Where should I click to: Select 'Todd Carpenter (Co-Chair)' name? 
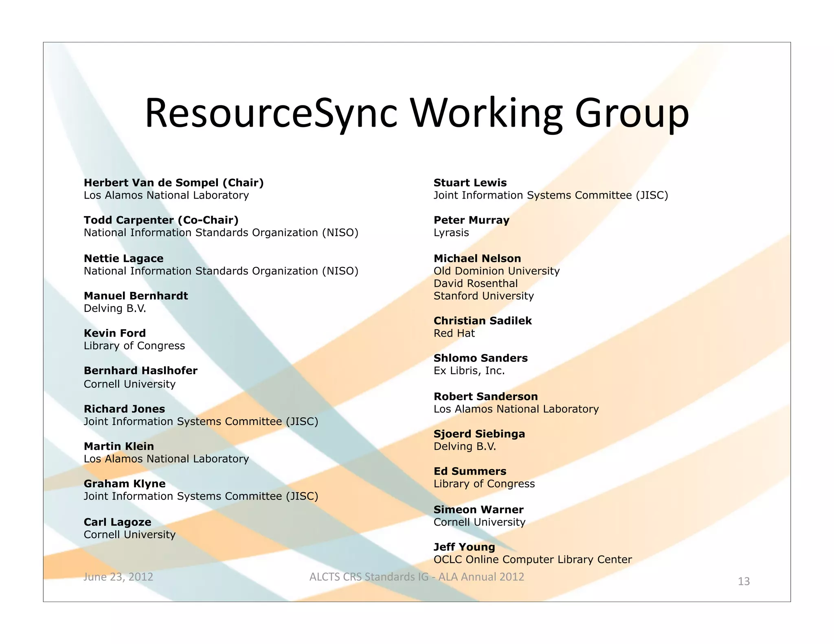point(161,220)
